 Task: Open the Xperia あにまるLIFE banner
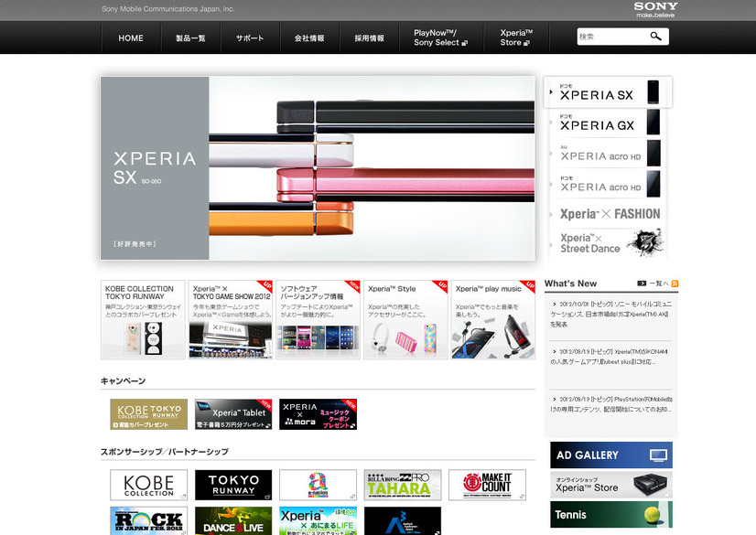[x=318, y=520]
